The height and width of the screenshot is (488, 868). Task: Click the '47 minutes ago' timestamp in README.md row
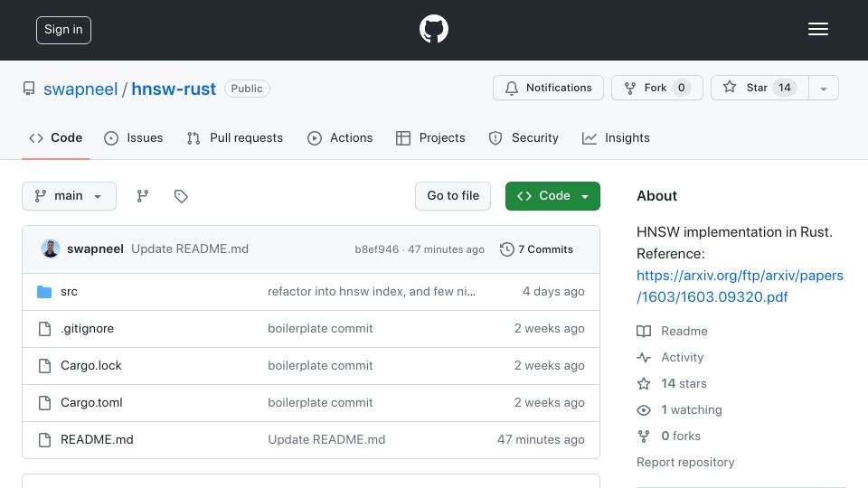click(x=541, y=440)
